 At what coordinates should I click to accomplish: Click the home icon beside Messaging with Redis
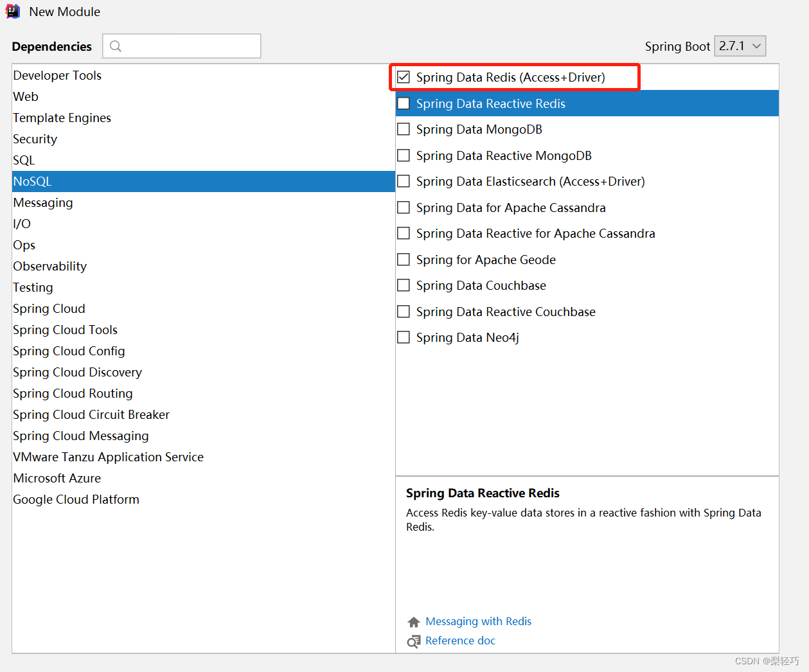(414, 621)
